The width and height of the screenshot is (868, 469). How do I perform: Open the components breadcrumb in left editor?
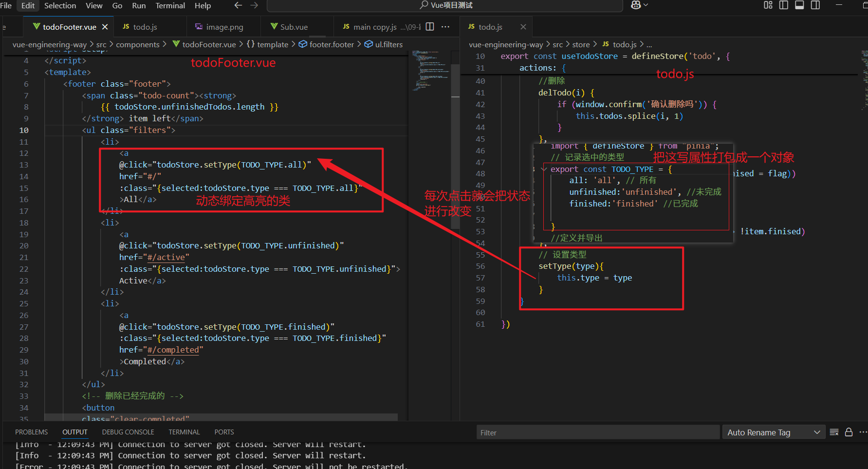(138, 44)
